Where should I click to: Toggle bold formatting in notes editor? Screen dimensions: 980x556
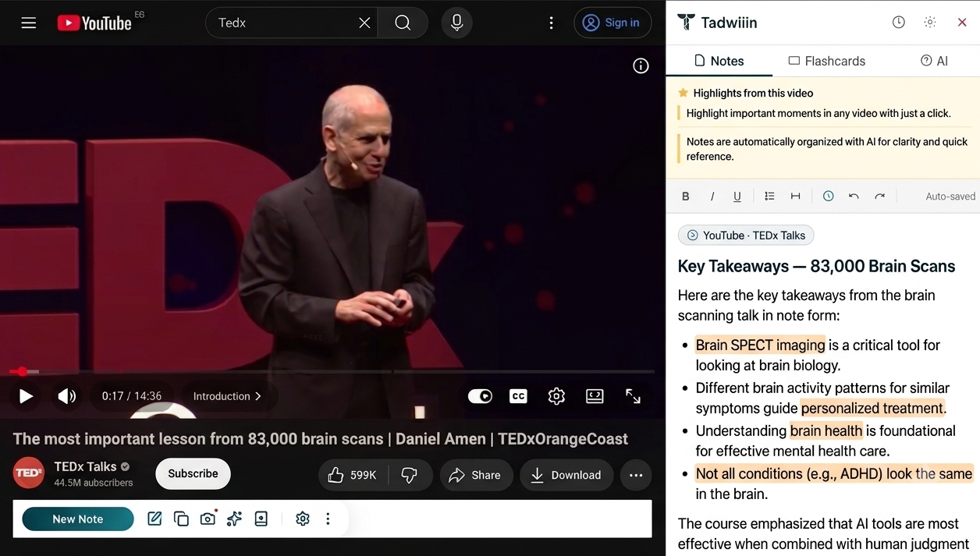click(x=686, y=197)
